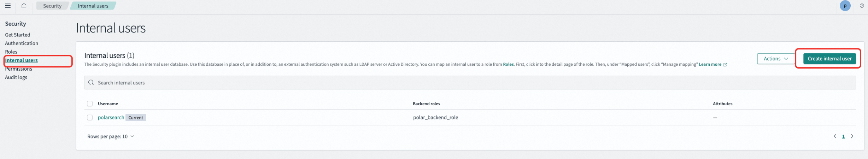Open the user avatar menu

(x=845, y=6)
